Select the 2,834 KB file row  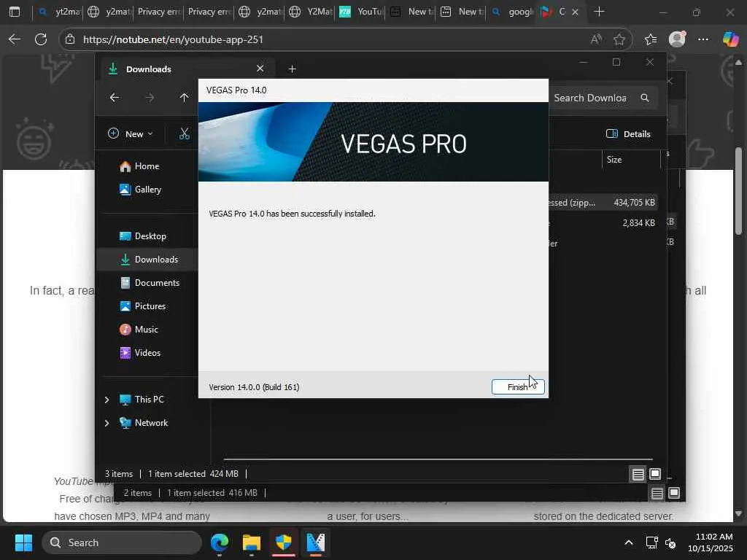point(603,223)
